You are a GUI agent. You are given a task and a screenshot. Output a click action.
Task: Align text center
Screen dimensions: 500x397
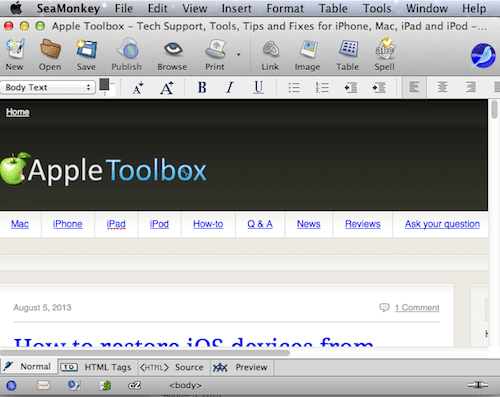pos(442,87)
